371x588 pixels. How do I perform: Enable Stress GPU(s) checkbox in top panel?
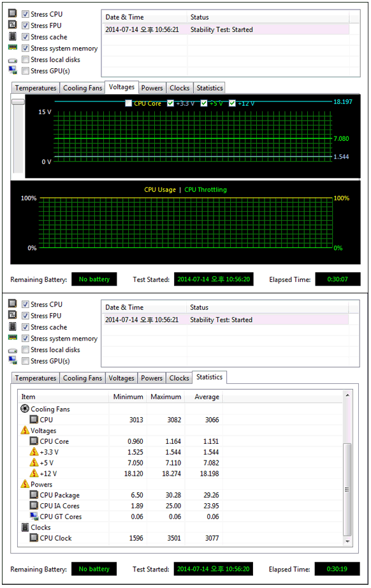point(25,71)
